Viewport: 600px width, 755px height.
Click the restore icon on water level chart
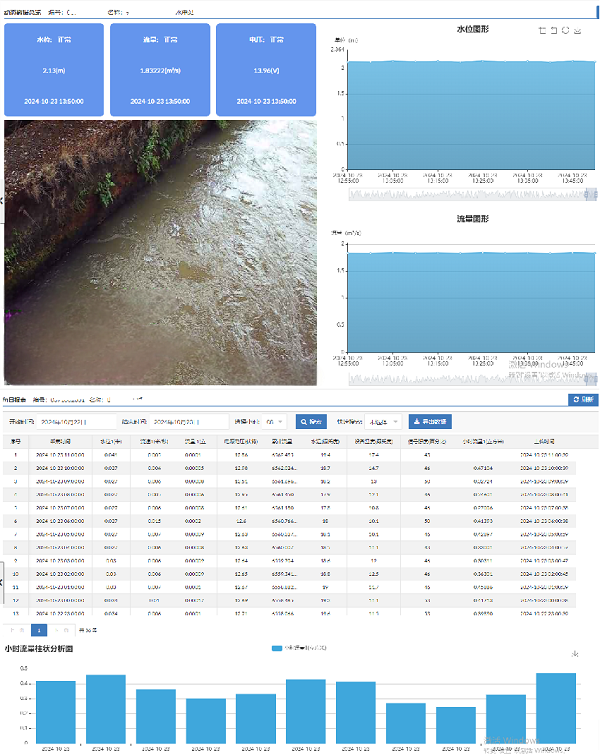[x=565, y=31]
